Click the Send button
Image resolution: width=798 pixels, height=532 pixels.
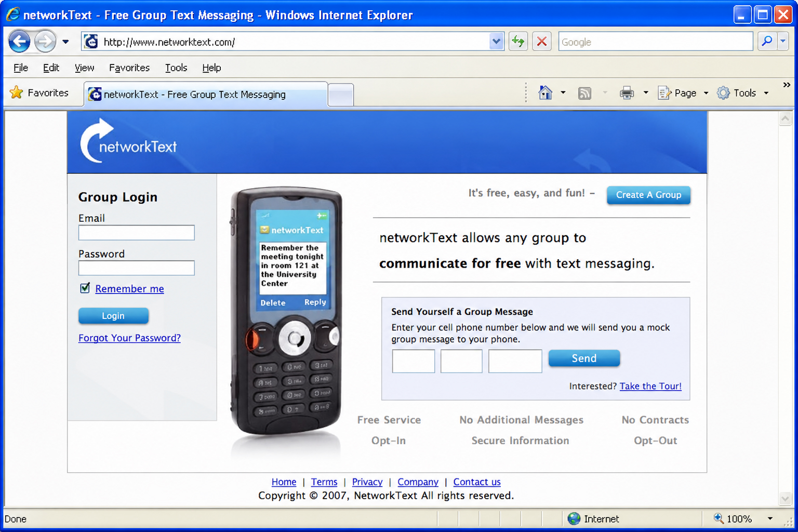(x=584, y=358)
